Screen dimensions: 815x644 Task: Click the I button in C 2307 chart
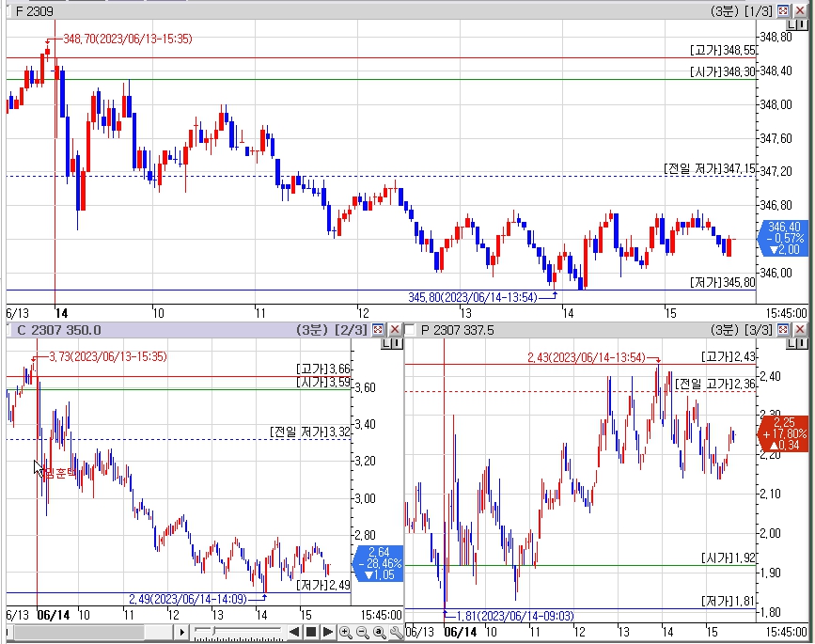coord(397,343)
